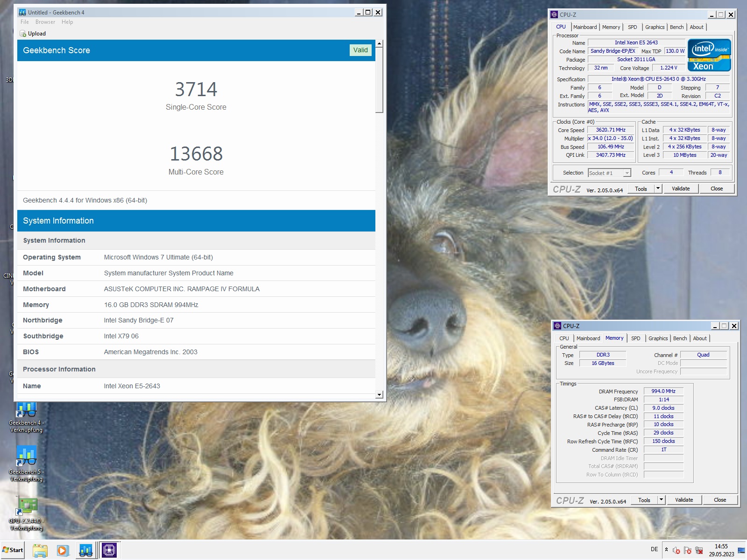Click the green Valid badge
747x560 pixels.
(360, 50)
